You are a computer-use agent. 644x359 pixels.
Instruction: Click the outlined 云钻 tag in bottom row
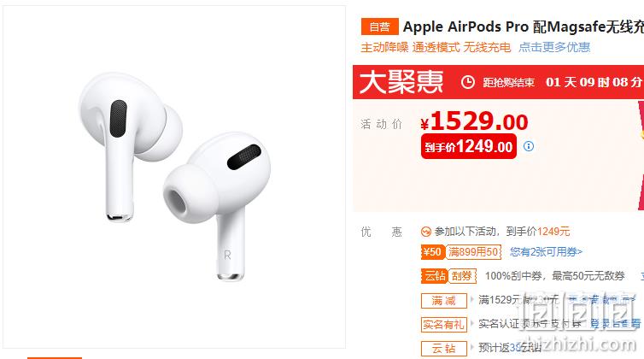point(444,348)
